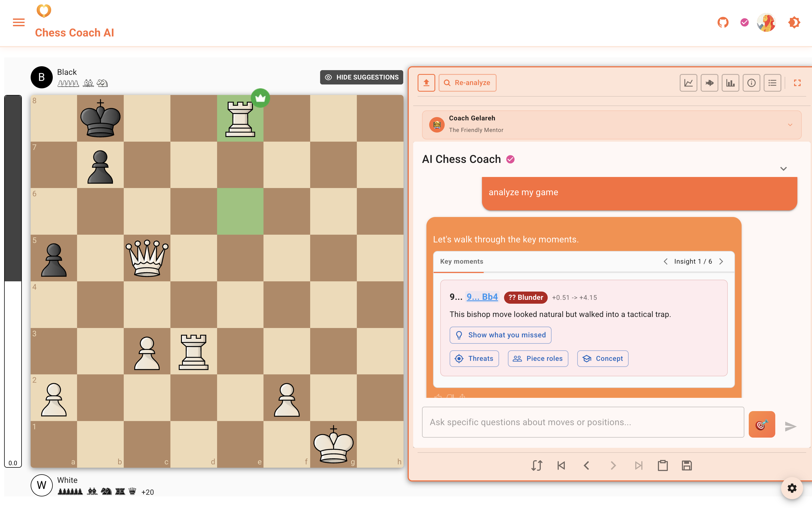The height and width of the screenshot is (508, 812).
Task: Click the Coach Gelareh avatar icon
Action: click(437, 125)
